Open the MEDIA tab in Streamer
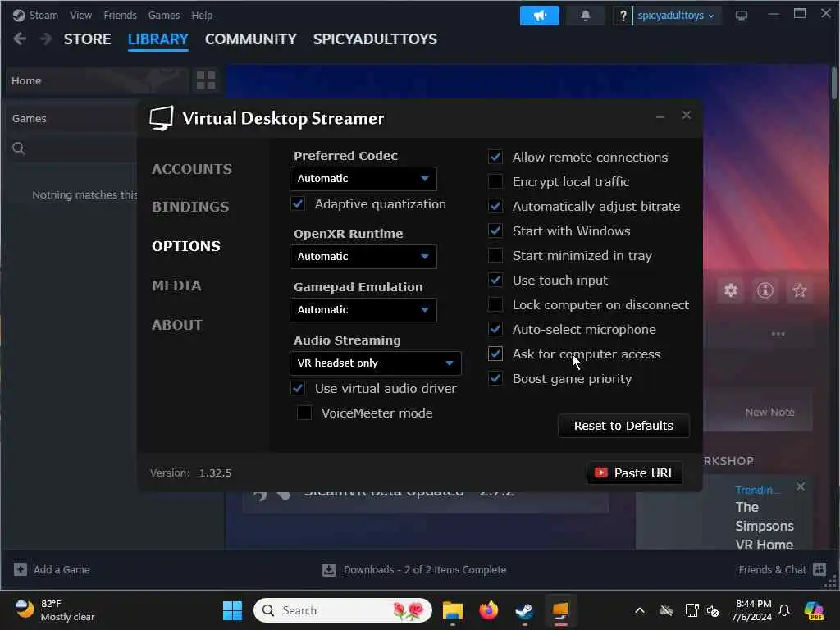The width and height of the screenshot is (840, 630). coord(177,285)
